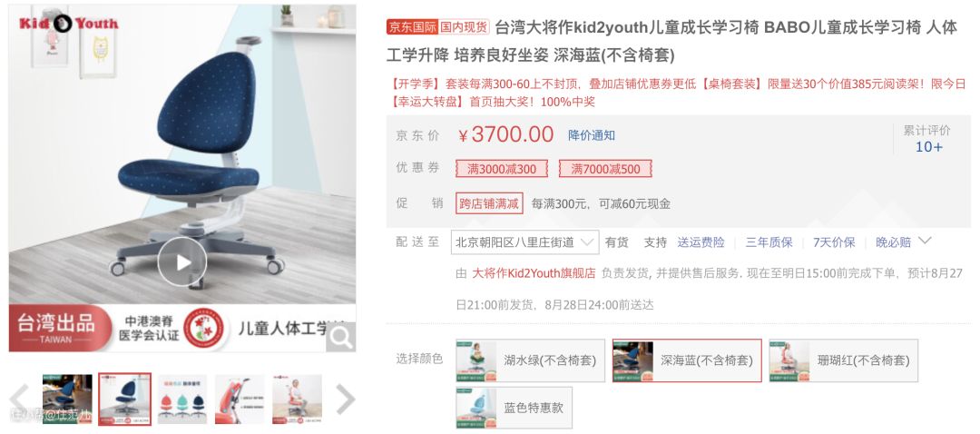This screenshot has width=980, height=434.
Task: Show the previous thumbnails with the left arrow
Action: pos(19,399)
